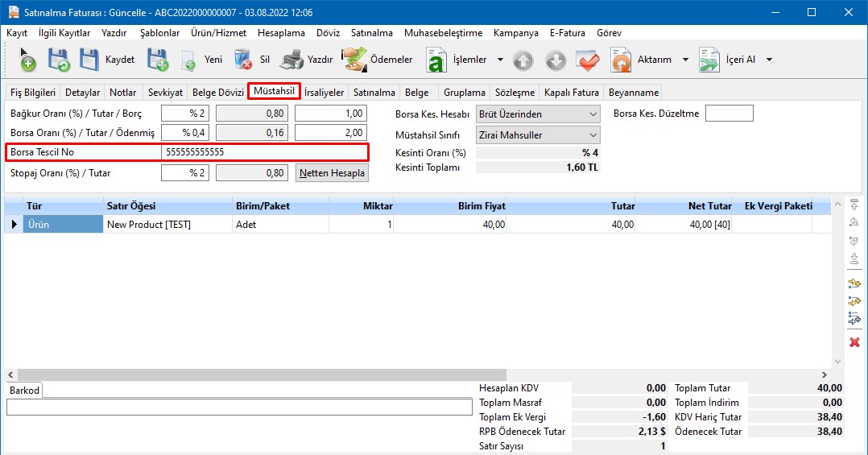Expand the Aktarım dropdown arrow

685,60
